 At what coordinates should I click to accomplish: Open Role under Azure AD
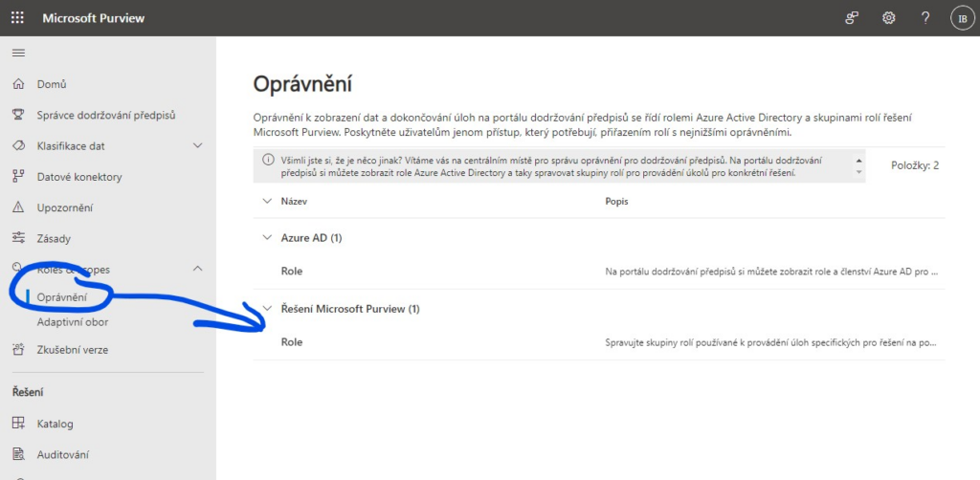click(x=292, y=271)
